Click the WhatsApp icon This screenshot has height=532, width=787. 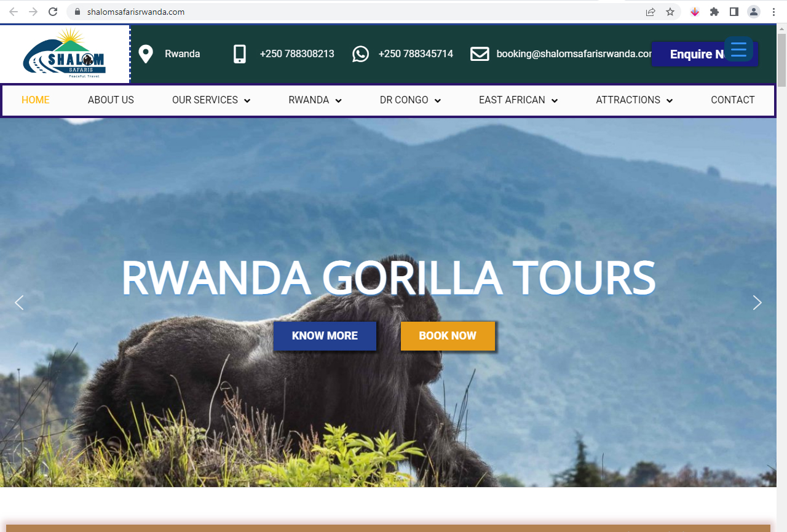360,54
